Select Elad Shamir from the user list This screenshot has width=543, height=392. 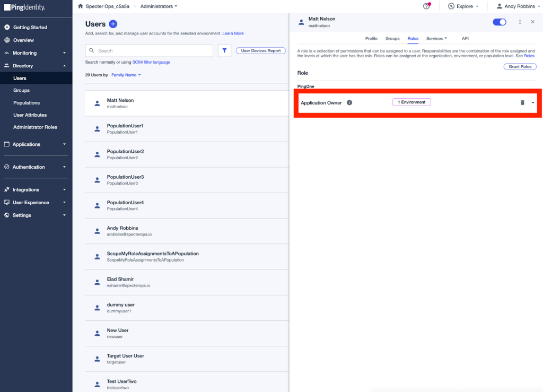pos(120,279)
